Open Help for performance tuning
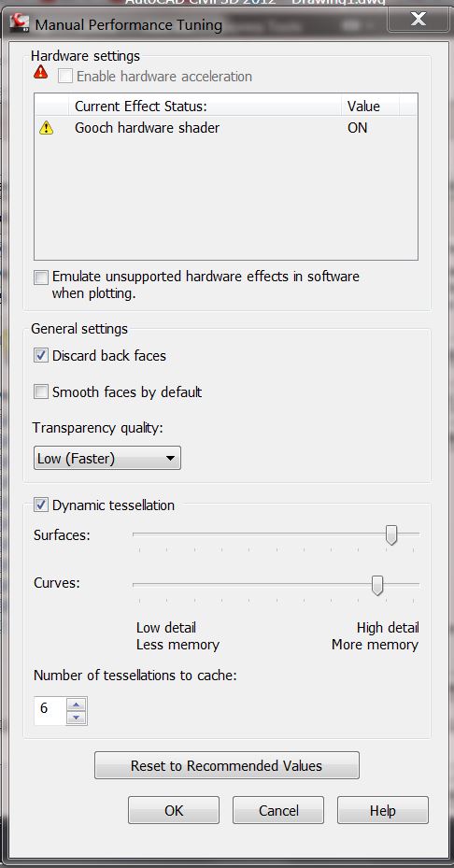The image size is (454, 868). pyautogui.click(x=383, y=810)
